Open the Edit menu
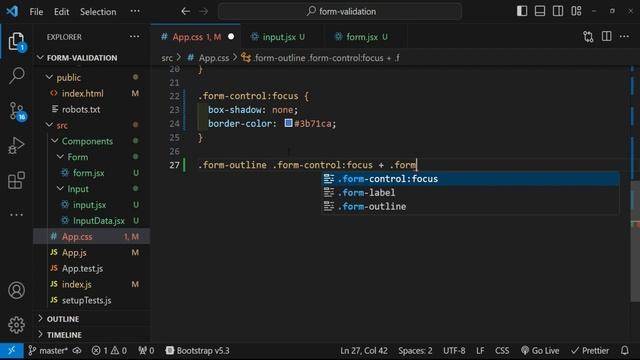 [61, 11]
